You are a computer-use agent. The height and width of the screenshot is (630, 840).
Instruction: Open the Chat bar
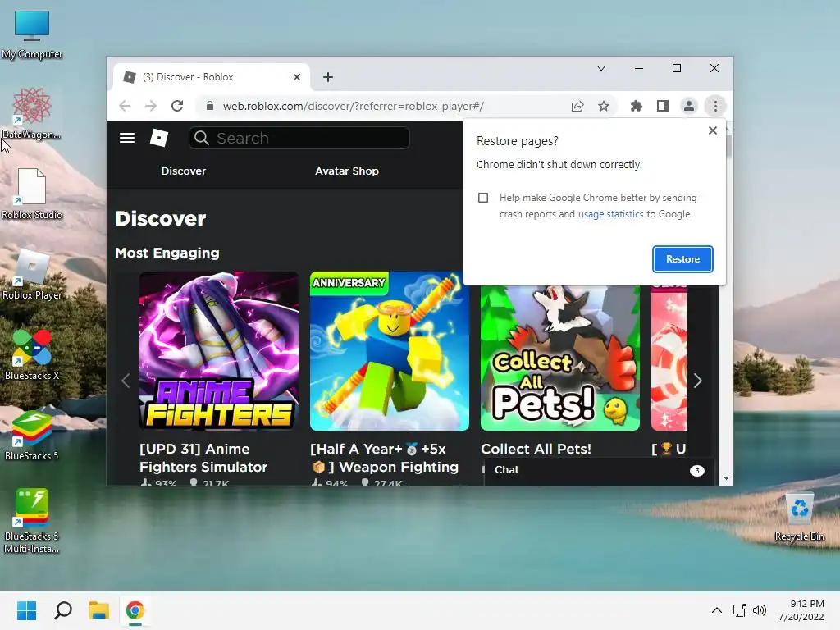pyautogui.click(x=599, y=470)
